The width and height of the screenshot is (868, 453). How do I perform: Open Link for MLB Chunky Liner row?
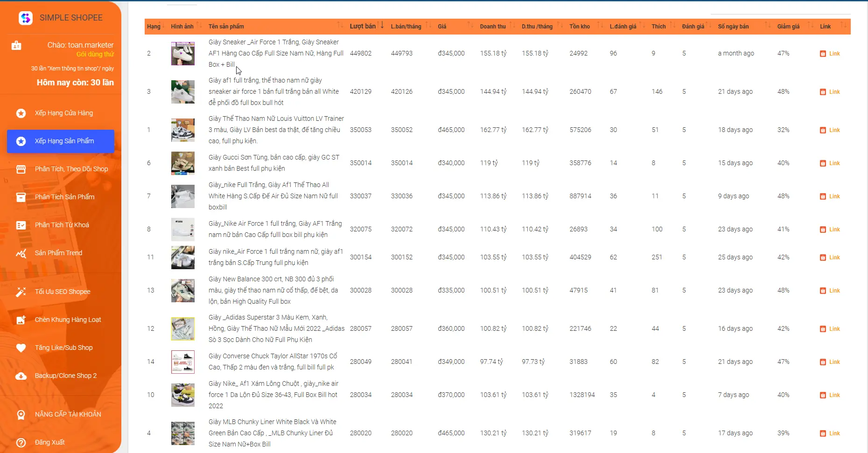[x=830, y=433]
